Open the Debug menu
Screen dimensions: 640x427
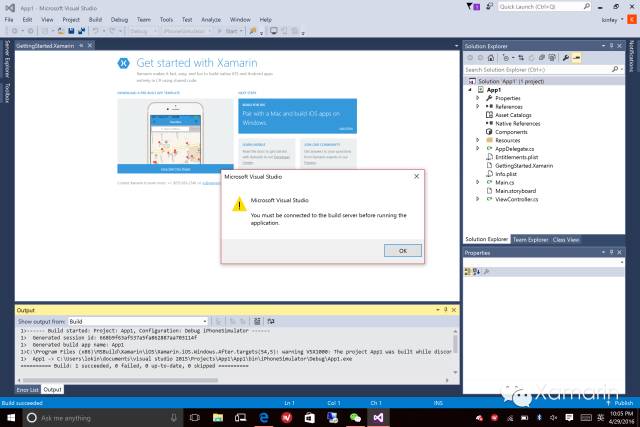click(x=119, y=20)
